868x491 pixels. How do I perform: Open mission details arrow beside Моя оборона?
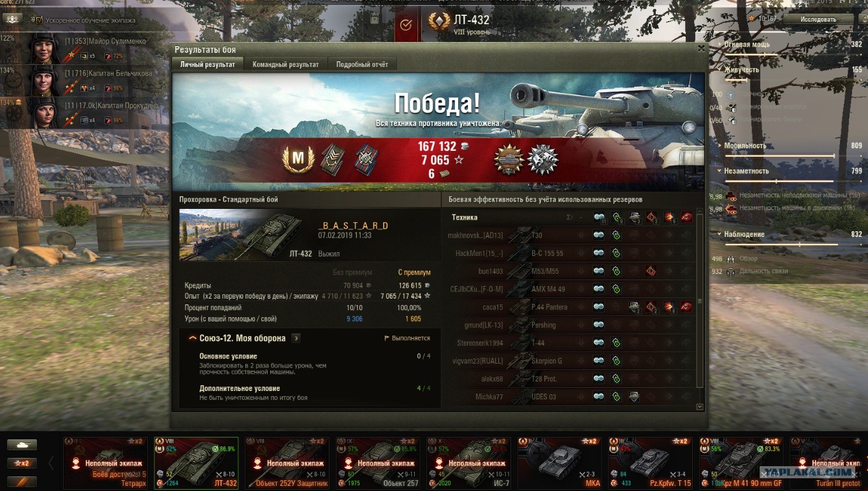click(296, 338)
